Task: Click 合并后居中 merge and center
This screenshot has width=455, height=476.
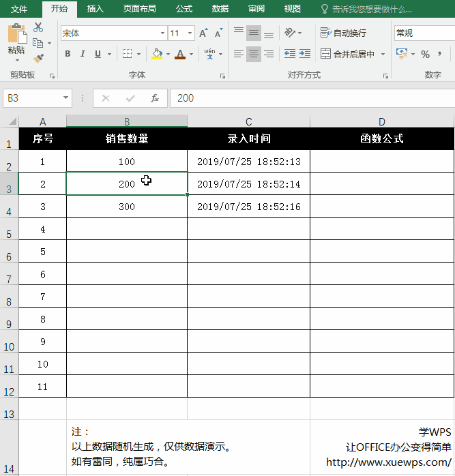Action: [347, 54]
